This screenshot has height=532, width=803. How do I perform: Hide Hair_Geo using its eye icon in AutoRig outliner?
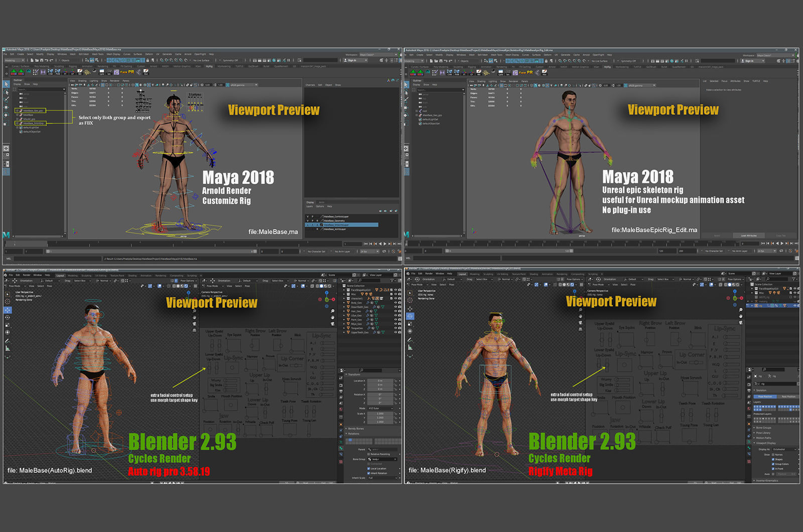point(395,311)
